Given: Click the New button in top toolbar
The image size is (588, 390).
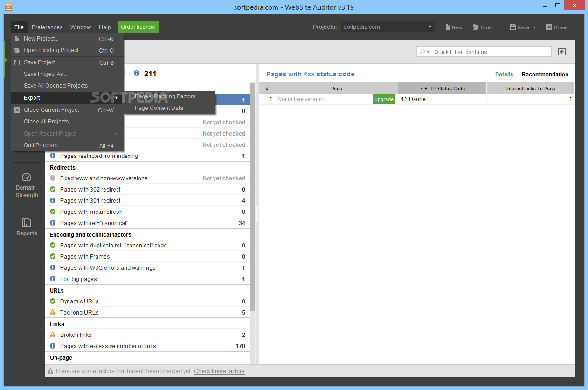Looking at the screenshot, I should point(454,27).
